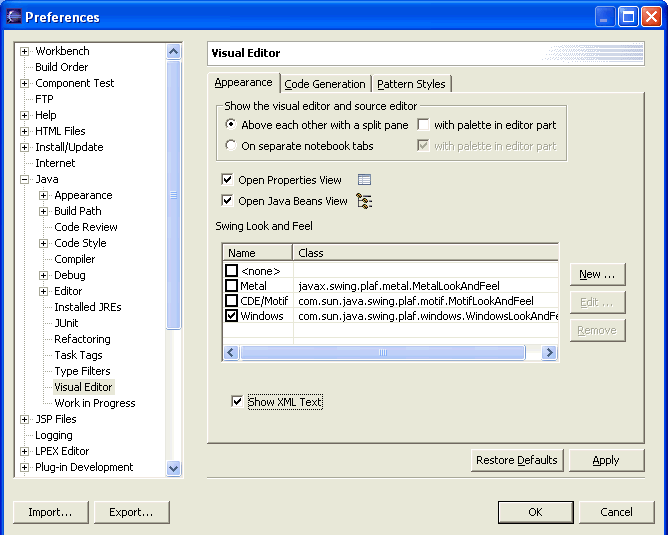Click the Java Beans View icon
Screen dimensions: 670x535
(x=364, y=201)
